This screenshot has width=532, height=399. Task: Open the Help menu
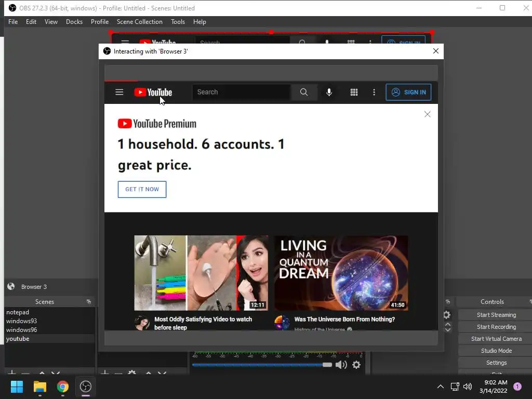[x=199, y=22]
